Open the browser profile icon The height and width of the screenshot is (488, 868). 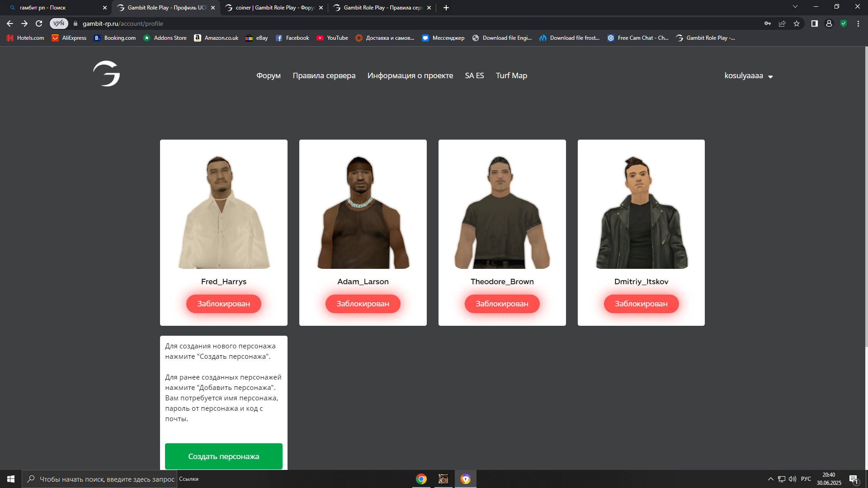[x=829, y=23]
